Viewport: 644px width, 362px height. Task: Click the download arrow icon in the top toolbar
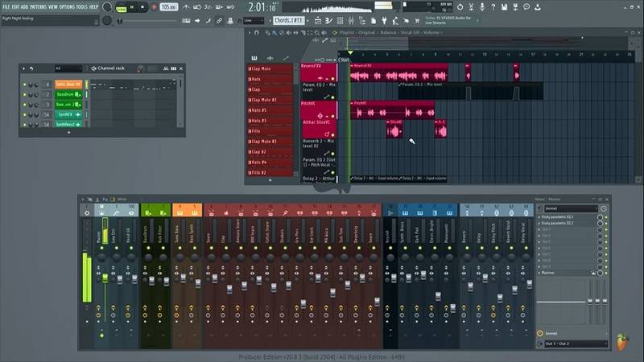coord(538,7)
